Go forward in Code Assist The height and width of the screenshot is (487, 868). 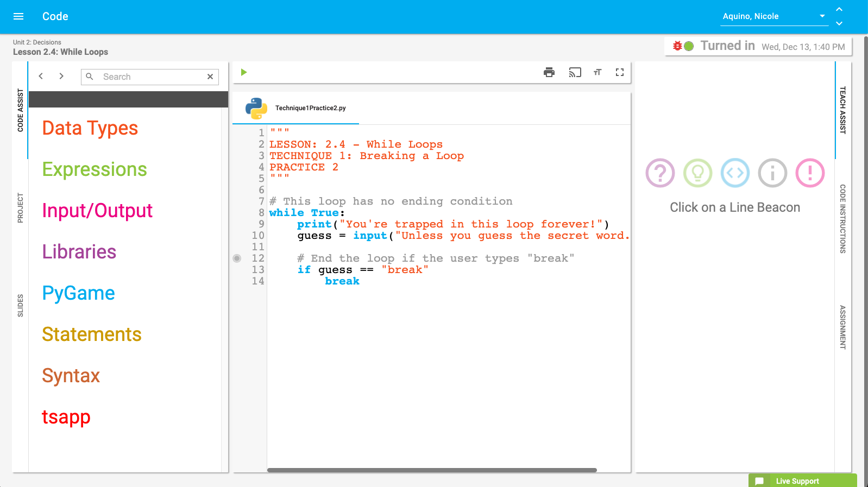pos(61,77)
